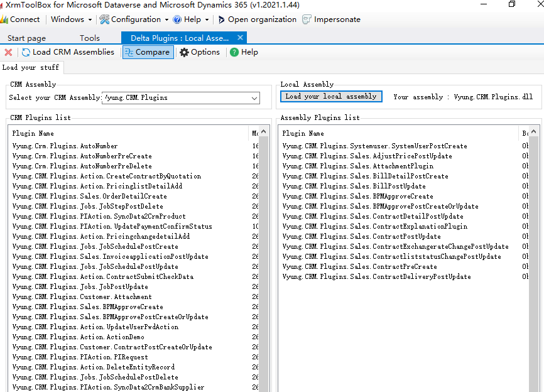544x392 pixels.
Task: Click scroll up arrow in Assembly Plugins list
Action: (x=533, y=131)
